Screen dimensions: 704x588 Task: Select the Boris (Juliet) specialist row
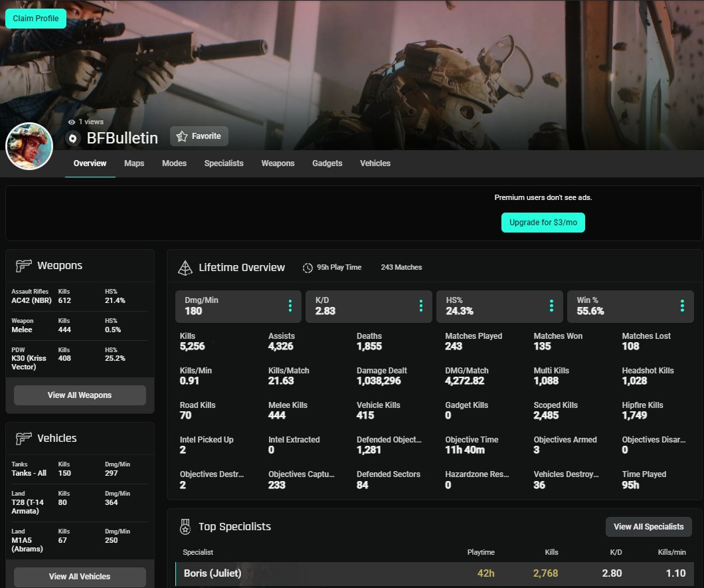click(x=434, y=573)
